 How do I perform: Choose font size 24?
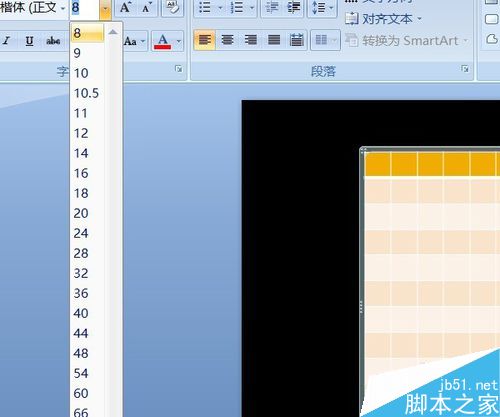(x=87, y=233)
